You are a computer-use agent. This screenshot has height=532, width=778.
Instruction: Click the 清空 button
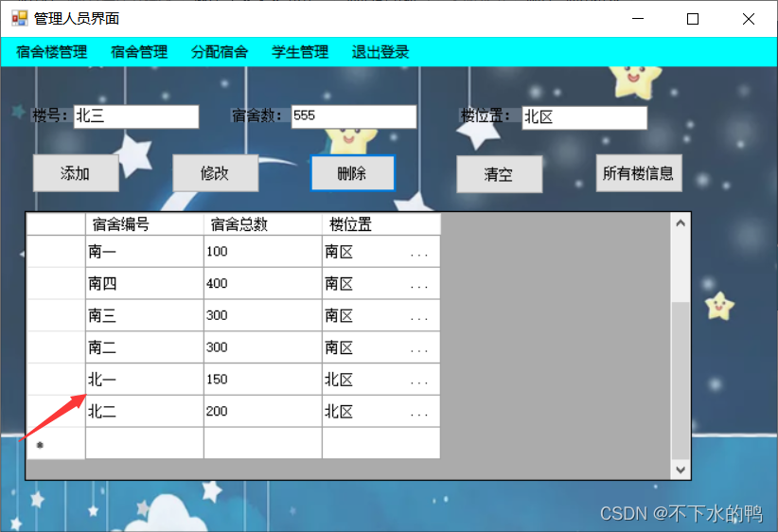coord(499,174)
